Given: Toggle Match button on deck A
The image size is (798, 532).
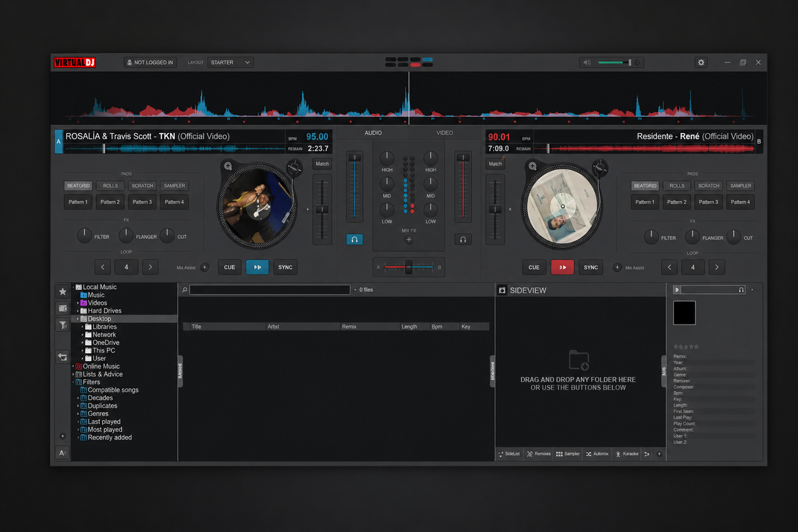Looking at the screenshot, I should coord(322,164).
